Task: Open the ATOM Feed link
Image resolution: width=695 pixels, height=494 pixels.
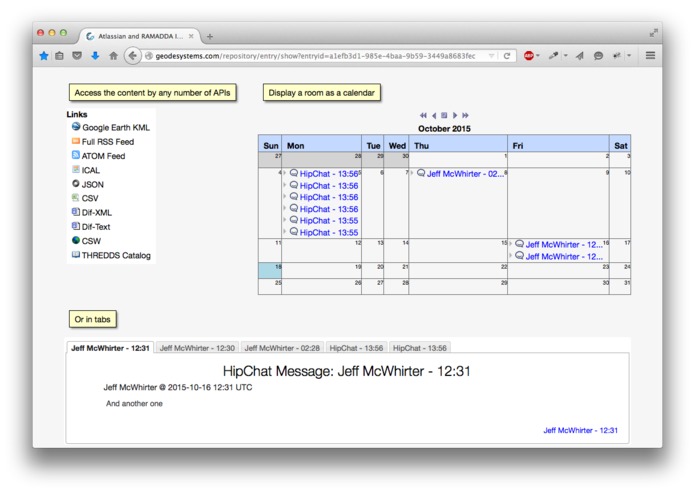Action: (x=103, y=156)
